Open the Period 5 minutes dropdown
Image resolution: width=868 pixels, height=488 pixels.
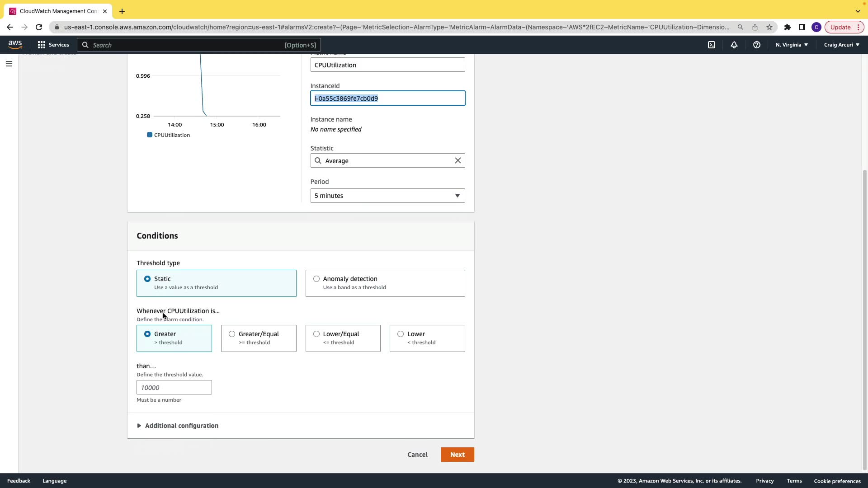(387, 196)
